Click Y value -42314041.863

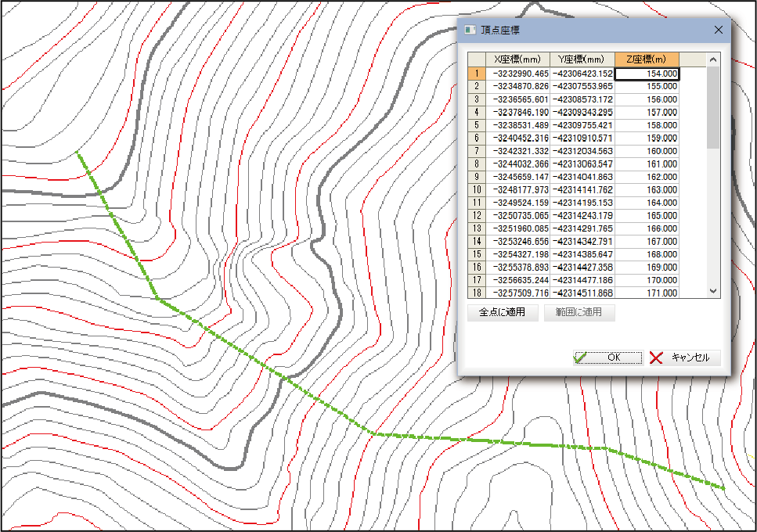(582, 177)
